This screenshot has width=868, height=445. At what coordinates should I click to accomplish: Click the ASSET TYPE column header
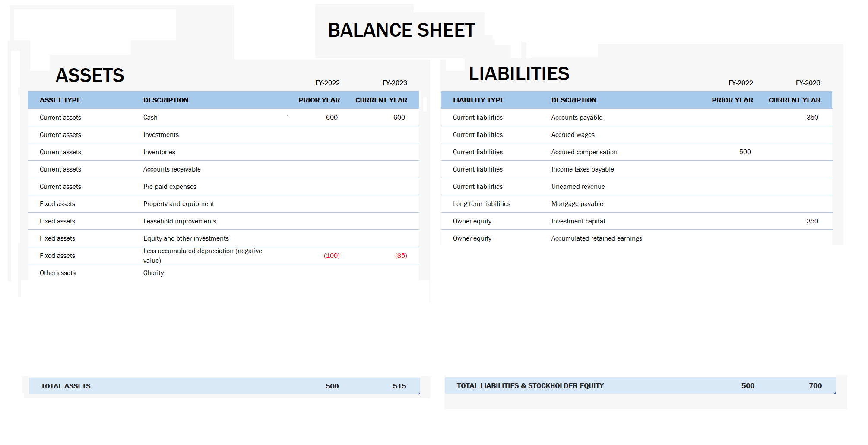point(60,100)
